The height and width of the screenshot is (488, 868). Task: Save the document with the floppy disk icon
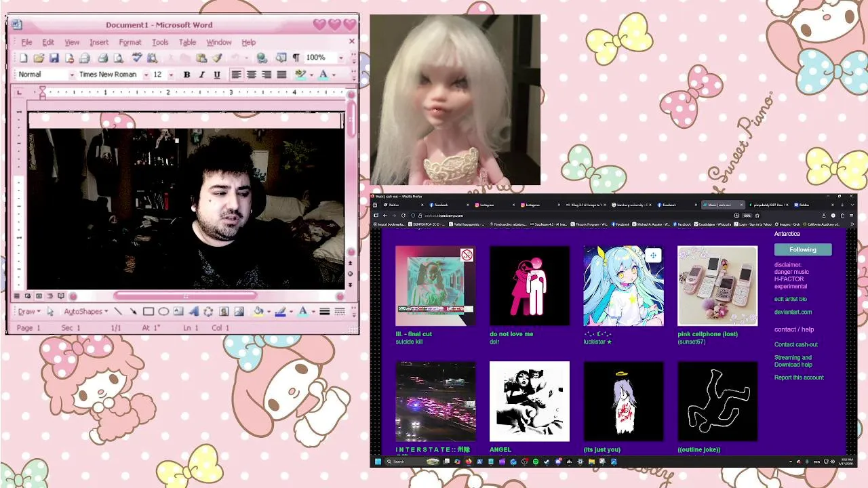tap(54, 58)
